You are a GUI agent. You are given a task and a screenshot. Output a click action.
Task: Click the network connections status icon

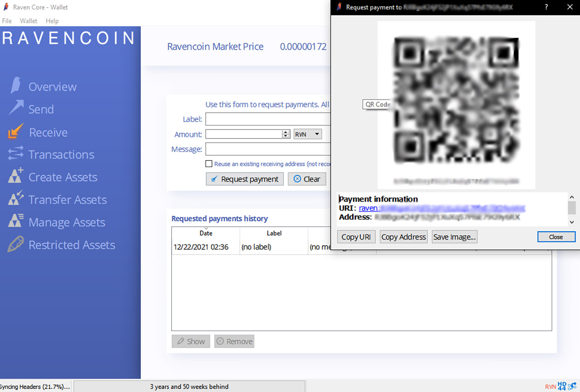[x=572, y=386]
